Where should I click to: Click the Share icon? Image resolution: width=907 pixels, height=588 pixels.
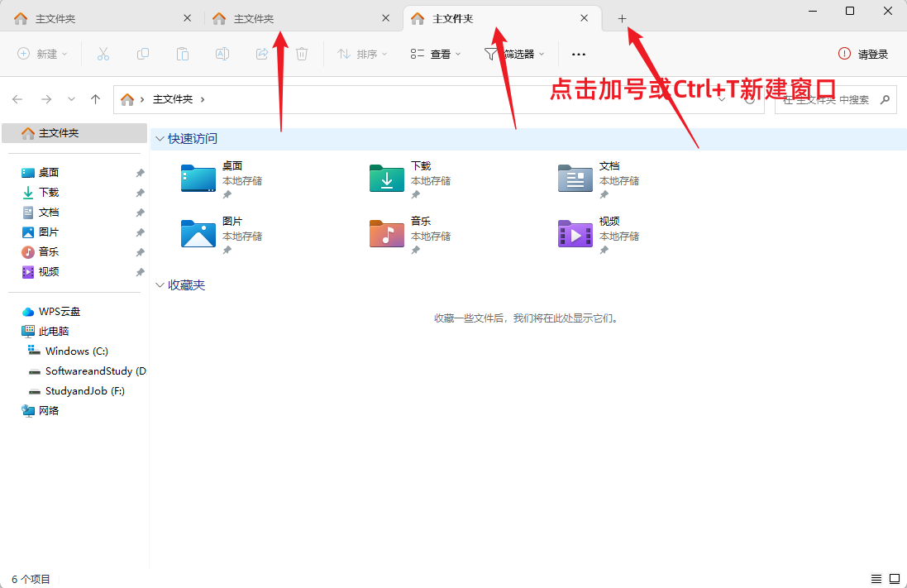[x=262, y=54]
